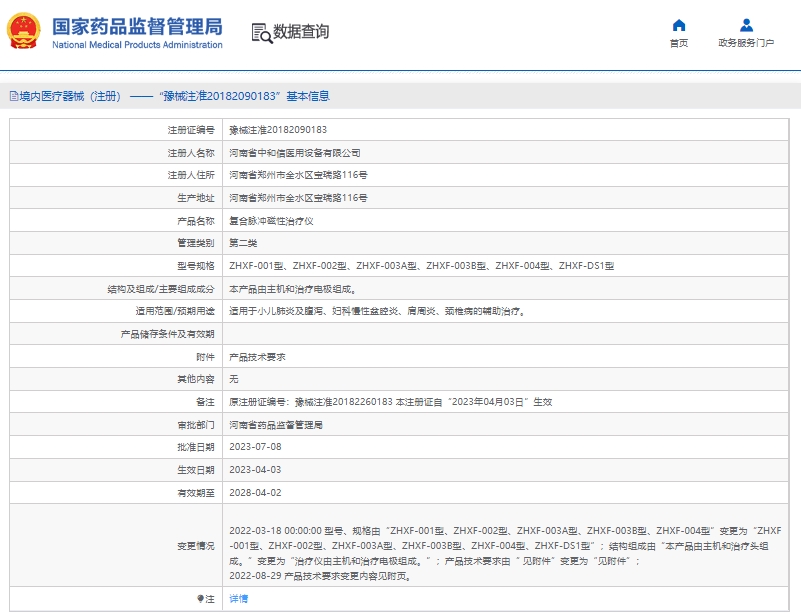Click the note bullet icon beside 注

[200, 599]
